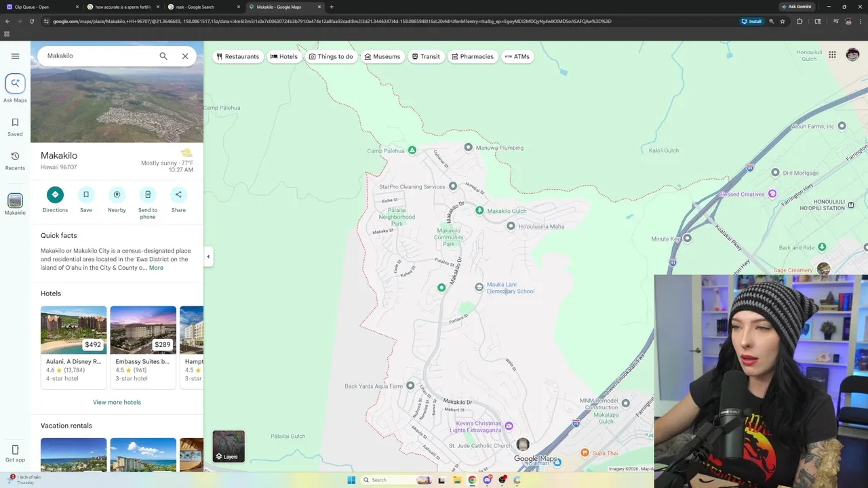868x488 pixels.
Task: Click View more hotels
Action: tap(117, 402)
